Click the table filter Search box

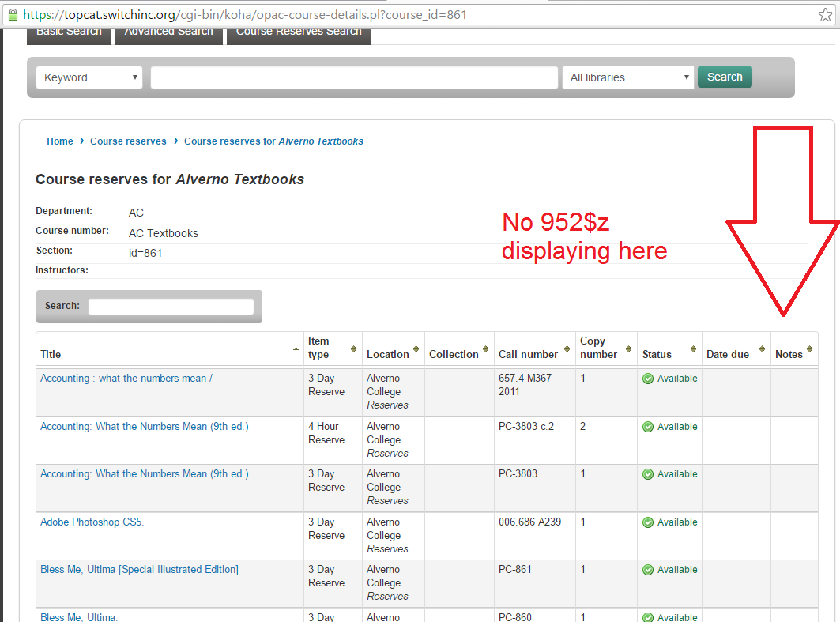[171, 307]
